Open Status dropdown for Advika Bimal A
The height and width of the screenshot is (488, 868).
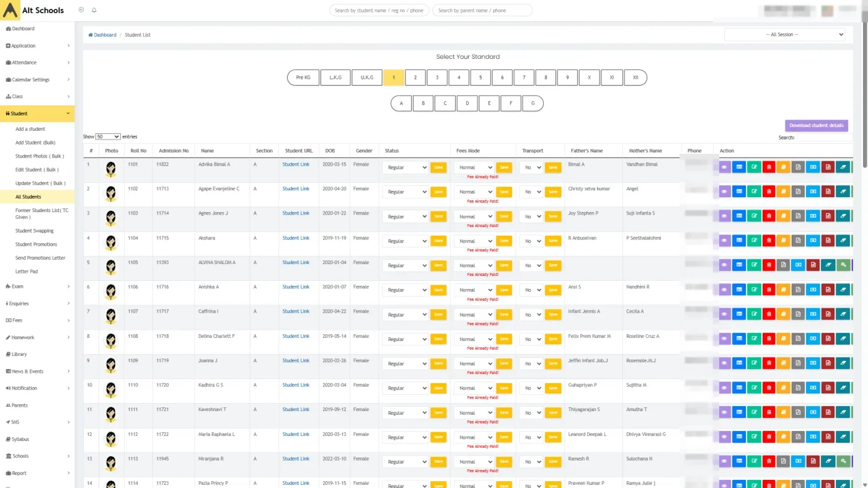[405, 167]
